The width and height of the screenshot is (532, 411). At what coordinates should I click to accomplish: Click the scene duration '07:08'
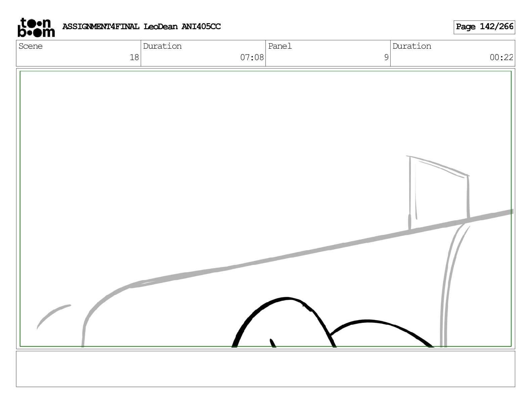click(252, 57)
